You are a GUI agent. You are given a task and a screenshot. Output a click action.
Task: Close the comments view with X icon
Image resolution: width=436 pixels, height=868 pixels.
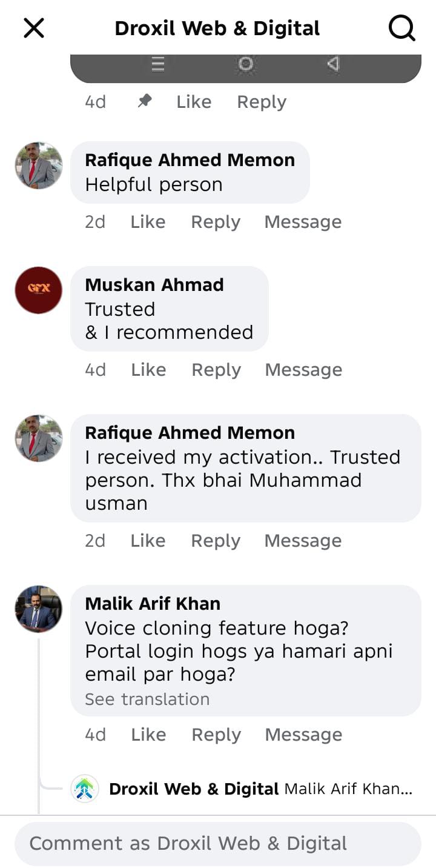click(34, 28)
